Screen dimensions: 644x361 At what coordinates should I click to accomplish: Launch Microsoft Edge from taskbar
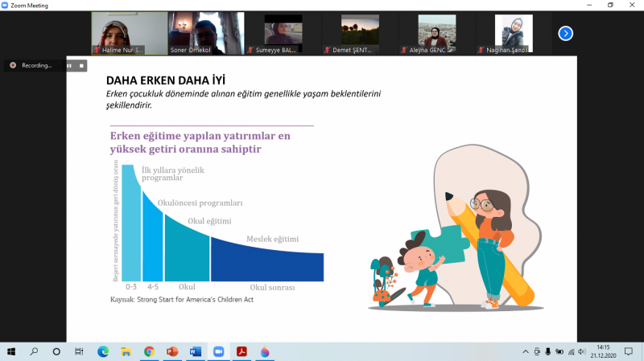[103, 351]
